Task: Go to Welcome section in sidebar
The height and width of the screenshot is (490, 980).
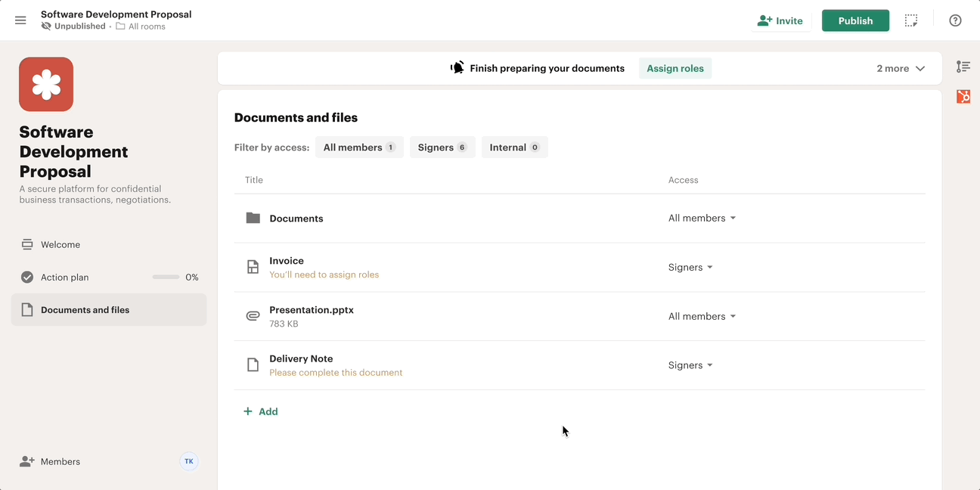Action: pos(60,244)
